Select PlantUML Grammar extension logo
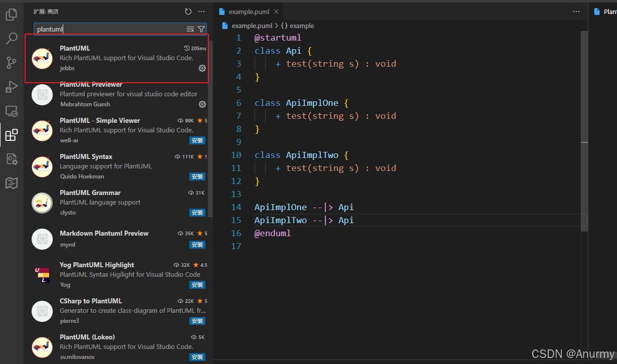This screenshot has width=617, height=364. 42,203
